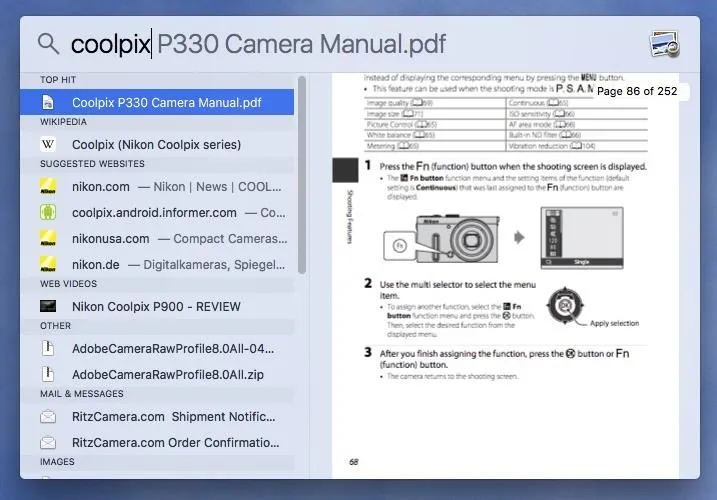The width and height of the screenshot is (717, 500).
Task: Open coolpix.android.informer.com result
Action: (x=157, y=213)
